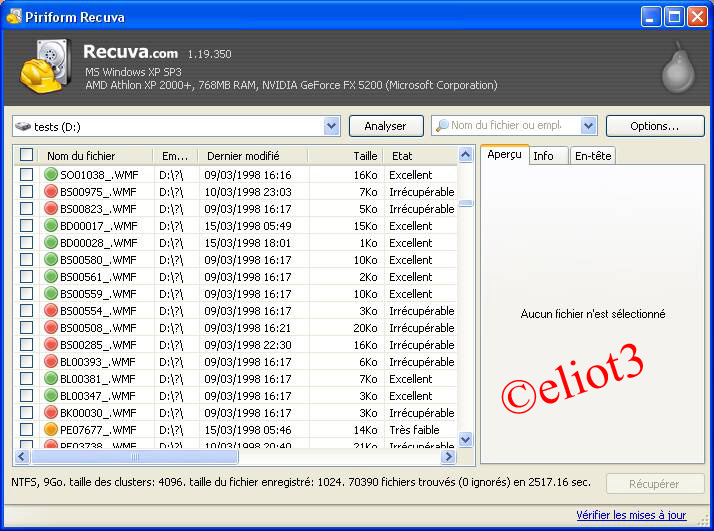The image size is (714, 531).
Task: Click red status dot of BL00393_.WMF
Action: (51, 362)
